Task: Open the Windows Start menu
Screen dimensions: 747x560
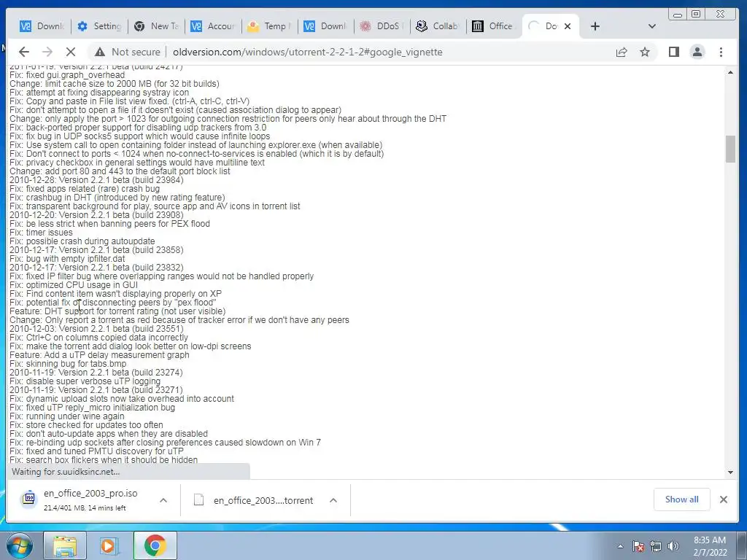Action: click(18, 545)
